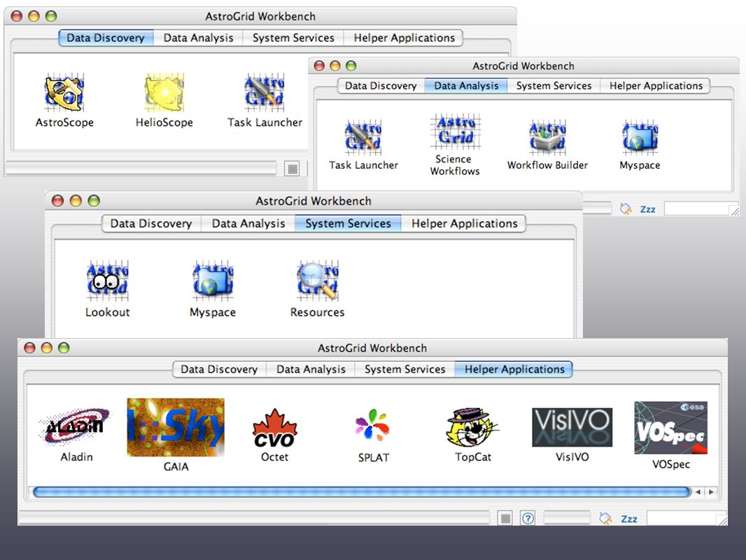Click "AstroGrid Workbench" title of System Services window

pyautogui.click(x=313, y=202)
